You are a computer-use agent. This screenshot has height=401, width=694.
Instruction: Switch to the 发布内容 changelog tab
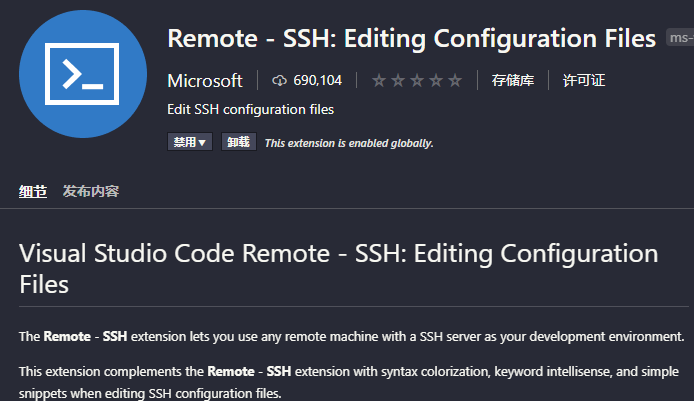(91, 191)
